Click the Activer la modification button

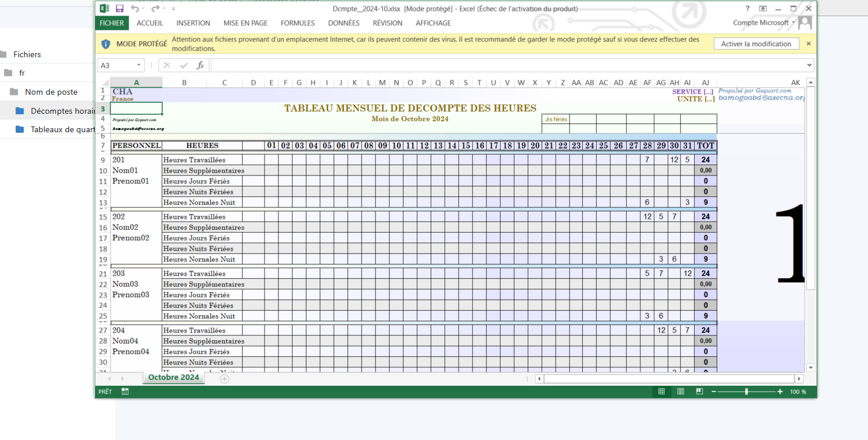pos(756,44)
